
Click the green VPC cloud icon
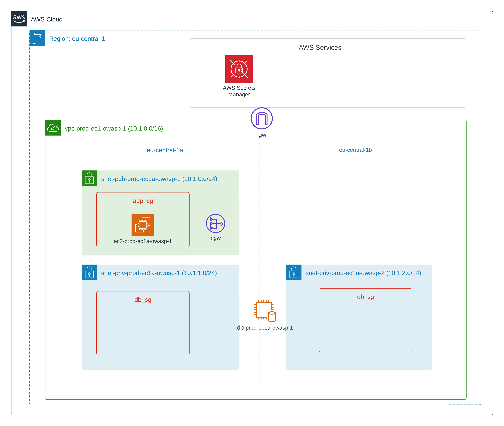point(53,128)
